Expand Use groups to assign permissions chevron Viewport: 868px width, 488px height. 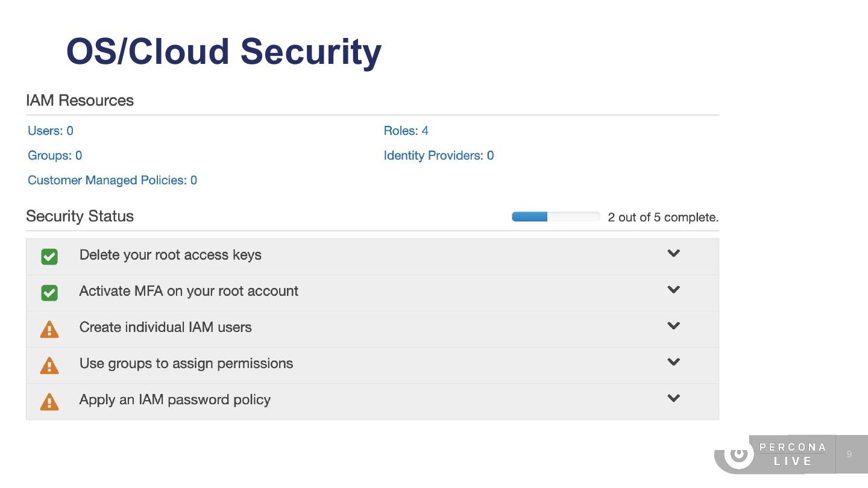[x=673, y=362]
